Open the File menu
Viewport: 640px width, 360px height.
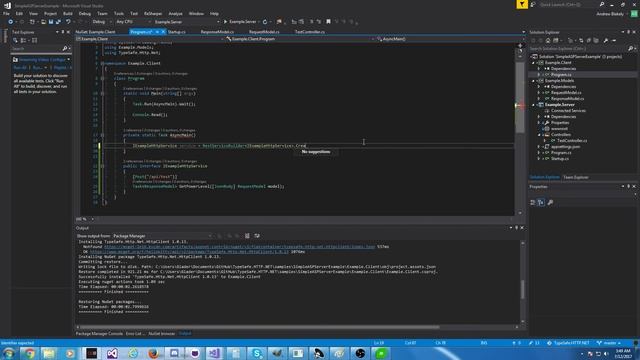6,13
